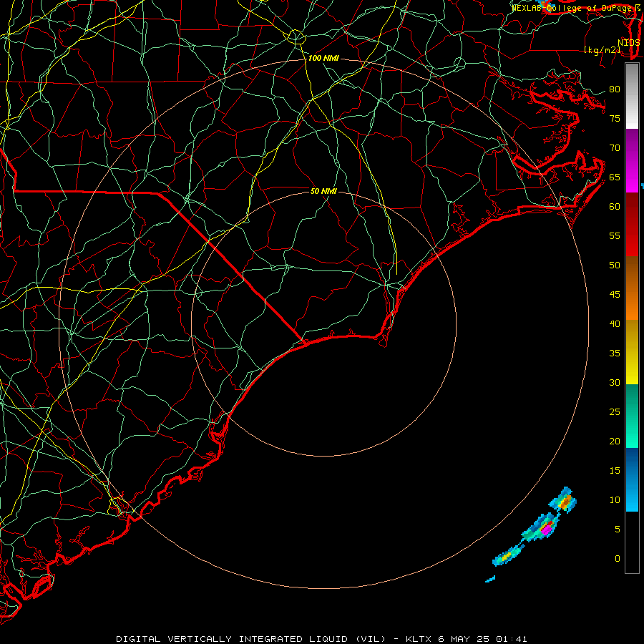The height and width of the screenshot is (644, 644).
Task: Click the 5 value on the VIL scale
Action: point(618,530)
